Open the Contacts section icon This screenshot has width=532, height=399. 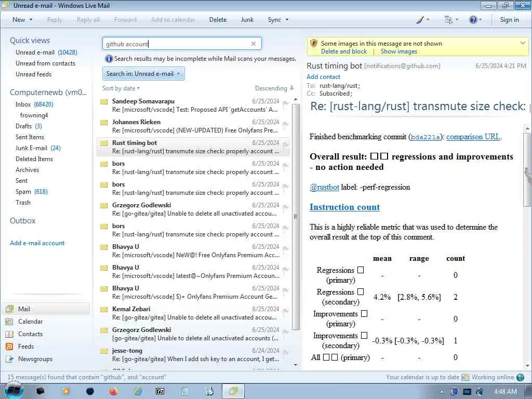click(x=9, y=334)
